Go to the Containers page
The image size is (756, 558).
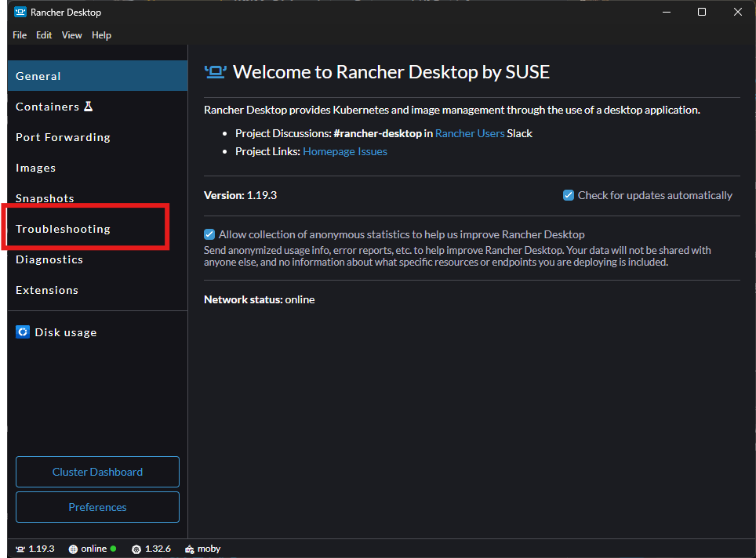click(97, 107)
